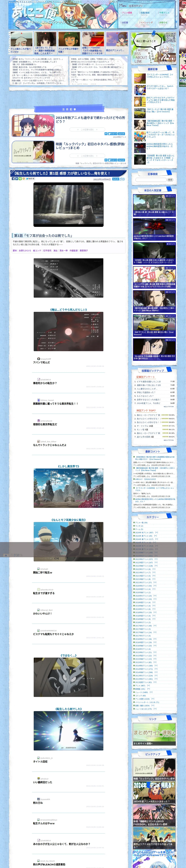Open featured 2024年秋アニメ article thumbnail
The image size is (186, 868).
(33, 126)
